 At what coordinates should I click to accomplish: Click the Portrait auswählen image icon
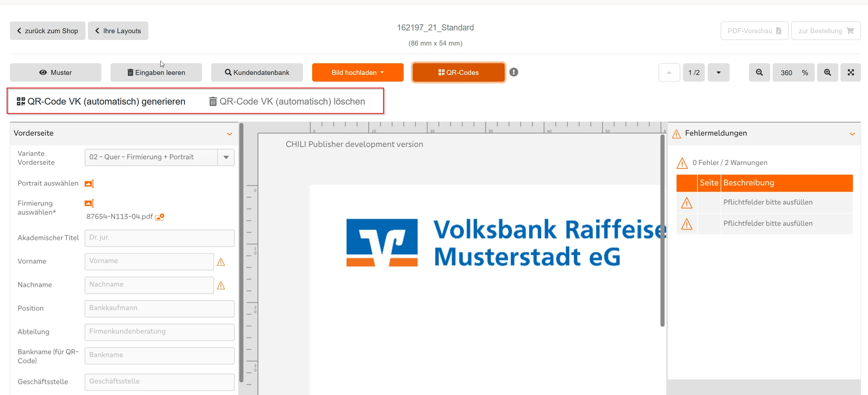tap(89, 184)
